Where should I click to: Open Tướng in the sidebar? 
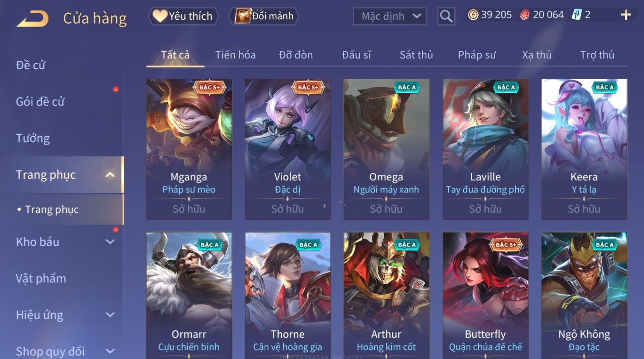click(33, 138)
